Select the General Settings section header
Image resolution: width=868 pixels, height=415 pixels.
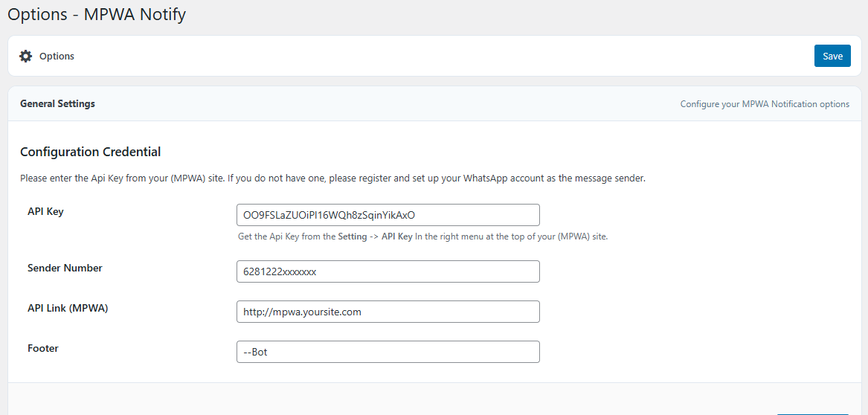57,104
